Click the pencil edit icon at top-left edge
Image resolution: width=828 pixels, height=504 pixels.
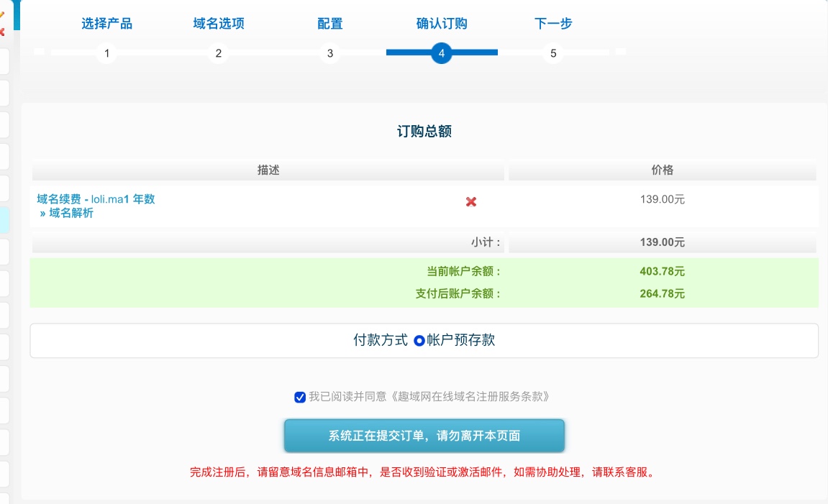pyautogui.click(x=2, y=16)
